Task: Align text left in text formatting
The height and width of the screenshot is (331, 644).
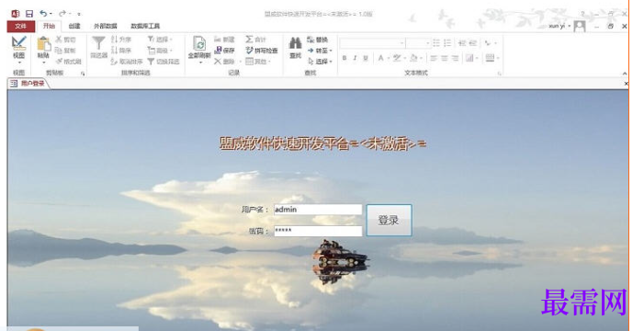Action: point(434,58)
